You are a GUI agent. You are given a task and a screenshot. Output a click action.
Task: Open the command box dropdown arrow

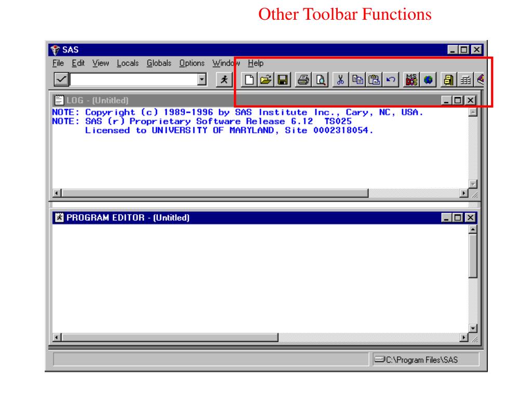202,79
